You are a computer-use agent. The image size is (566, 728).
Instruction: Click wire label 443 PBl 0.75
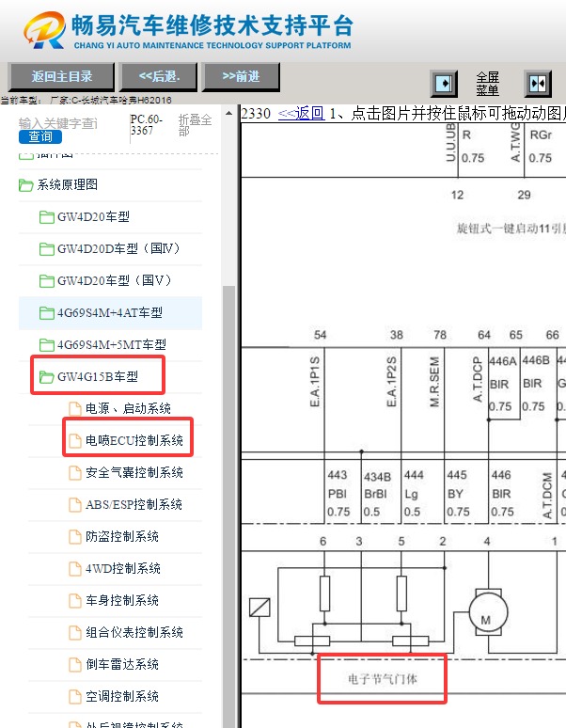[x=338, y=494]
